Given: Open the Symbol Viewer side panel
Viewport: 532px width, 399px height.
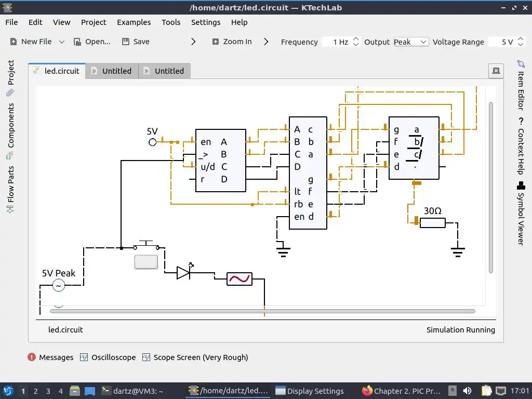Looking at the screenshot, I should click(521, 214).
